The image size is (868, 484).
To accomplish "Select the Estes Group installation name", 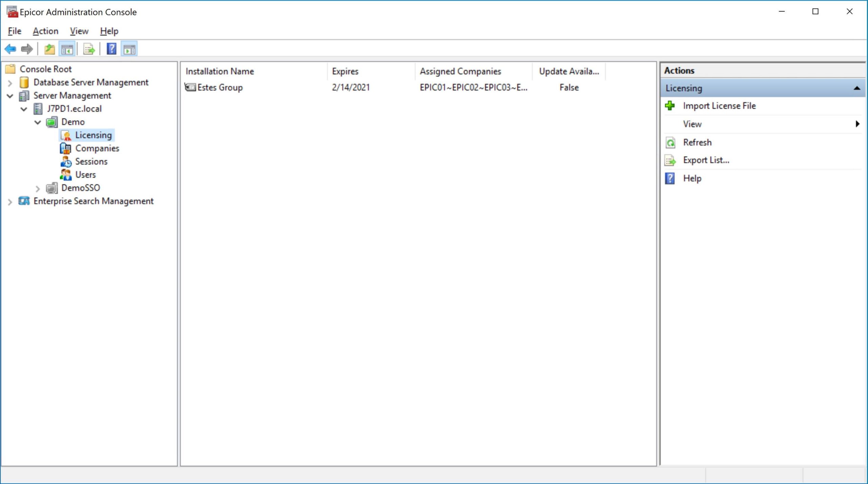I will coord(220,88).
